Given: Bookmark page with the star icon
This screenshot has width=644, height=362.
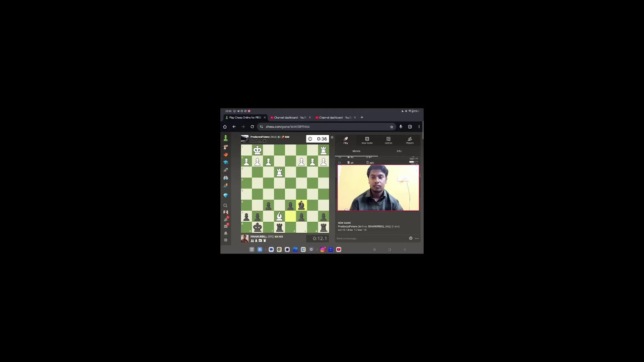Looking at the screenshot, I should click(391, 127).
